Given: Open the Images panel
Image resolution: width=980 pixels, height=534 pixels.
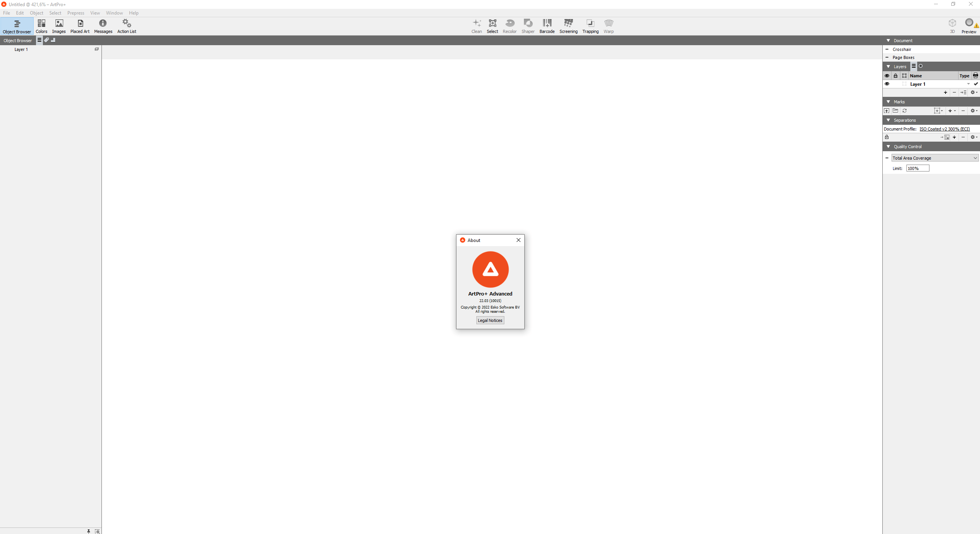Looking at the screenshot, I should [x=59, y=26].
